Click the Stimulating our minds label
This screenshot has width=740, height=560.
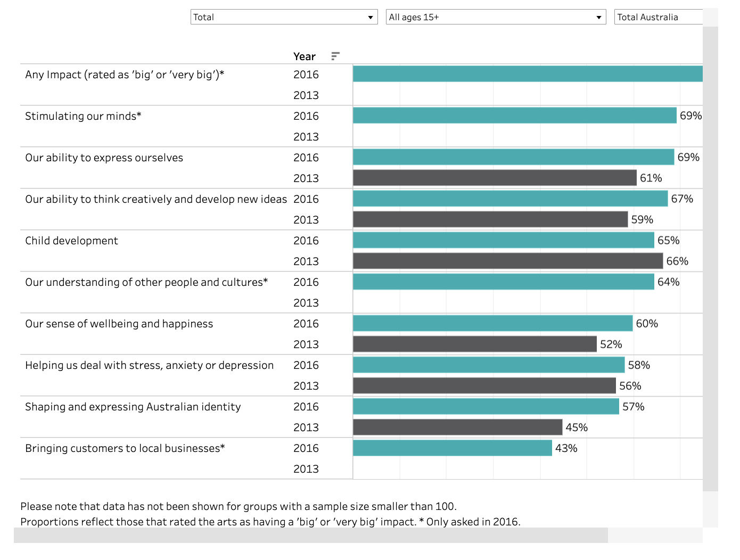click(83, 116)
